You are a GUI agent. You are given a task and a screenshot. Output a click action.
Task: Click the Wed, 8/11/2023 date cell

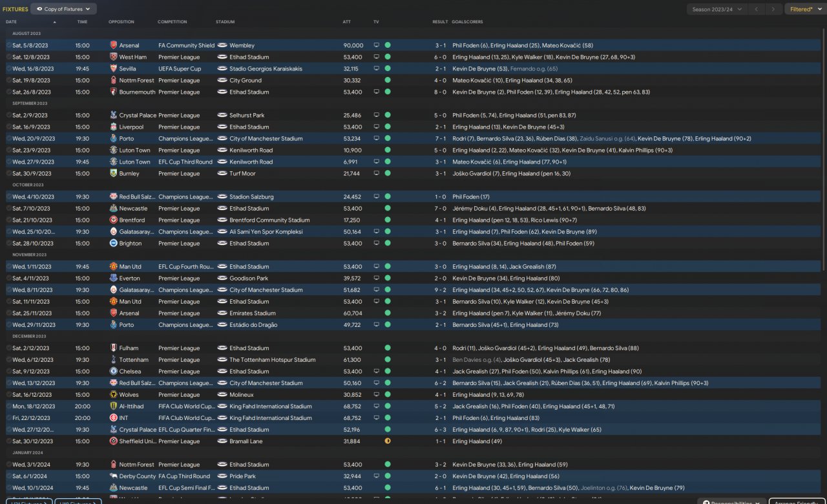[x=34, y=290]
